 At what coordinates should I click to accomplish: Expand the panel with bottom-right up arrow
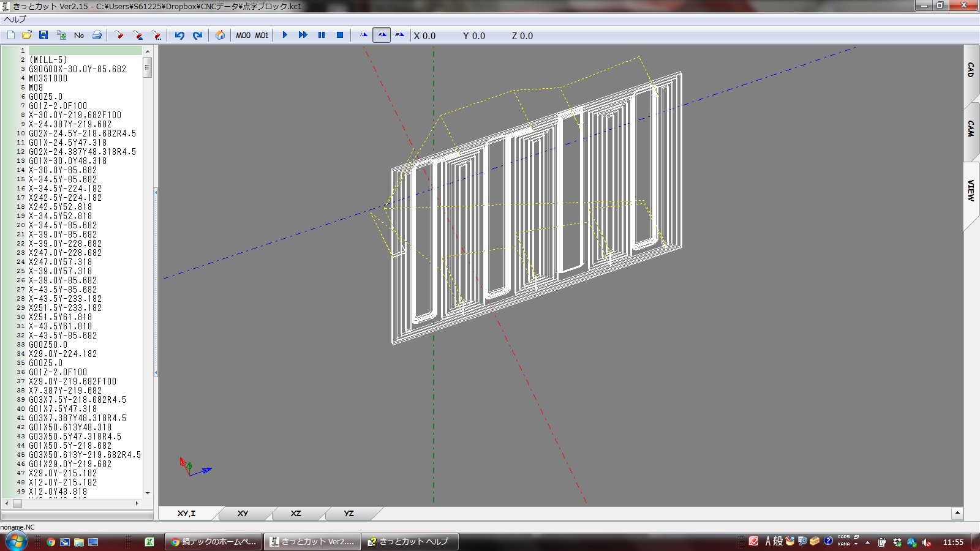(x=957, y=514)
